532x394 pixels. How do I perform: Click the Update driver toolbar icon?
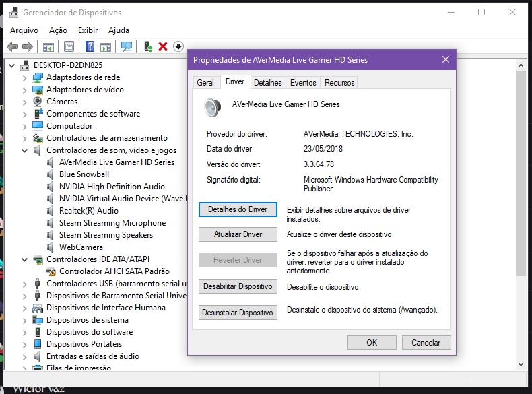(x=148, y=46)
